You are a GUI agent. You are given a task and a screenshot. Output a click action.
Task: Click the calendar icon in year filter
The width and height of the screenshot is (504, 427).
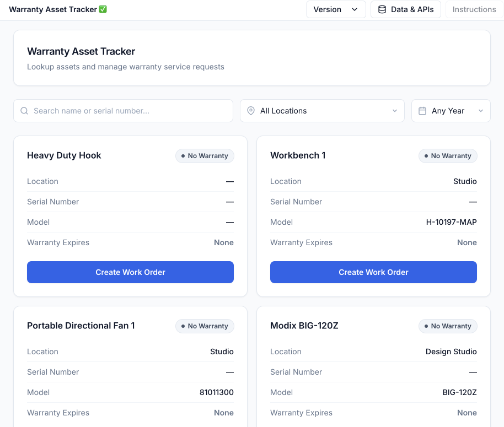pyautogui.click(x=422, y=111)
